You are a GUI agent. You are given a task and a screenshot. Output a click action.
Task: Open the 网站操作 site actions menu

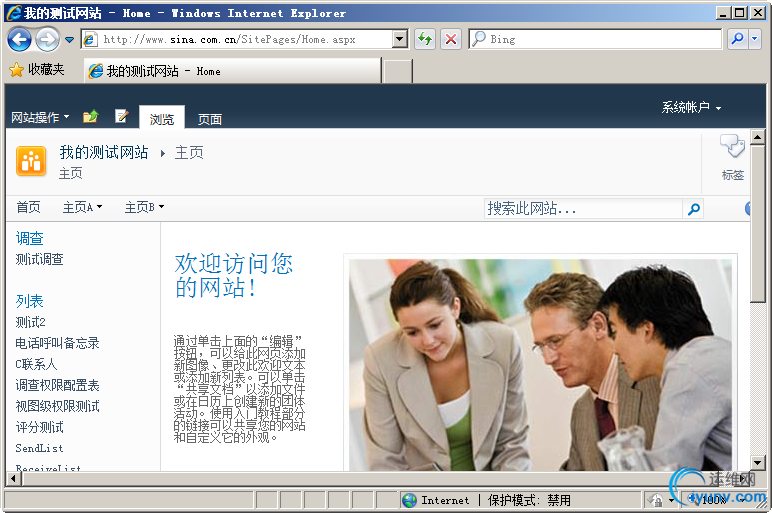[40, 117]
